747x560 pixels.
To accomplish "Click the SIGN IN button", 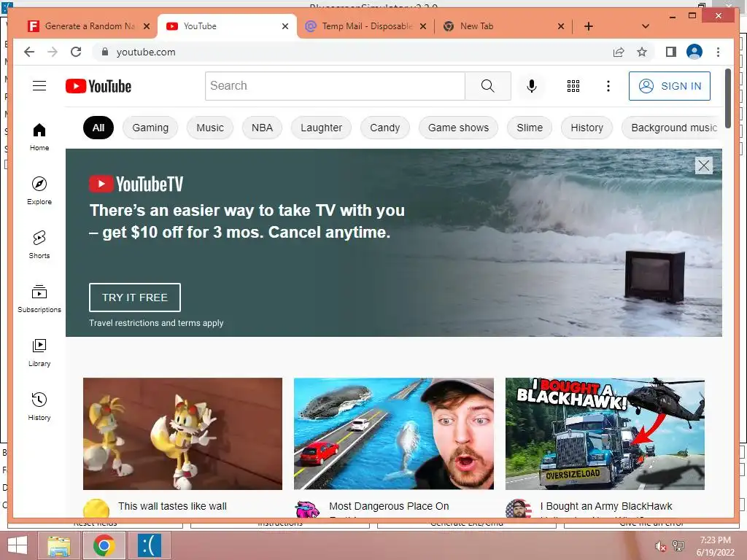I will click(670, 86).
